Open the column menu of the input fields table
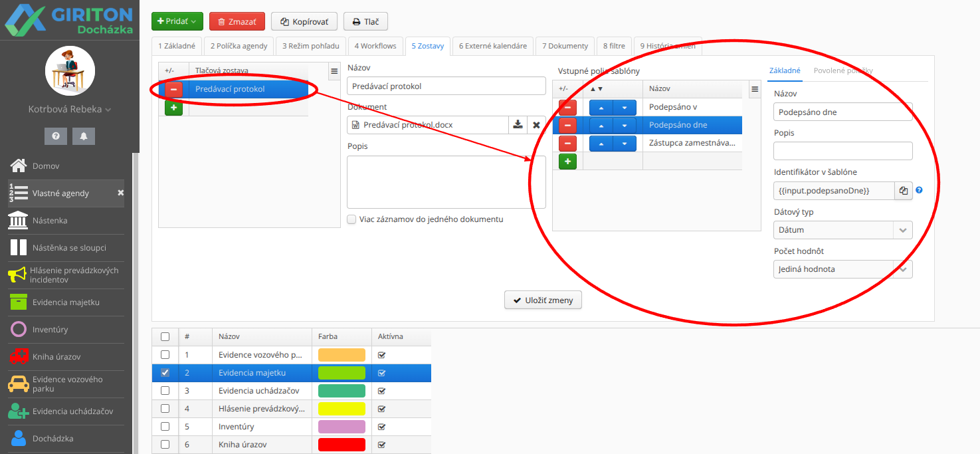The width and height of the screenshot is (980, 454). click(x=754, y=89)
